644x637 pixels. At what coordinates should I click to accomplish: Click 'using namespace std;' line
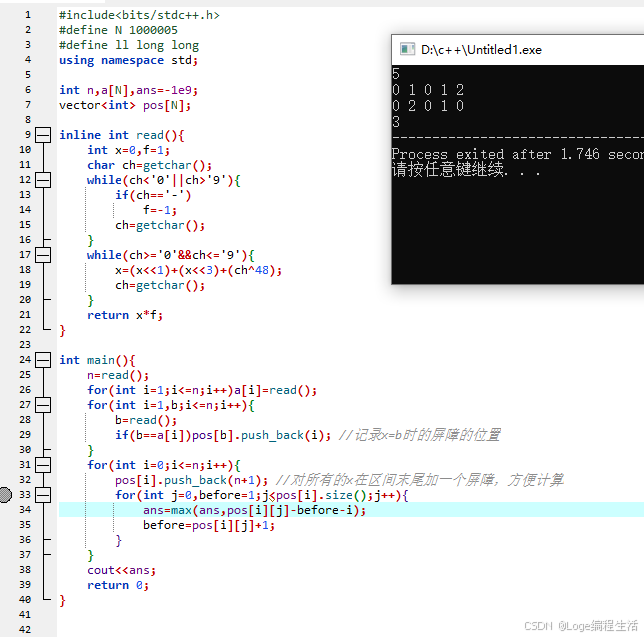click(x=129, y=60)
